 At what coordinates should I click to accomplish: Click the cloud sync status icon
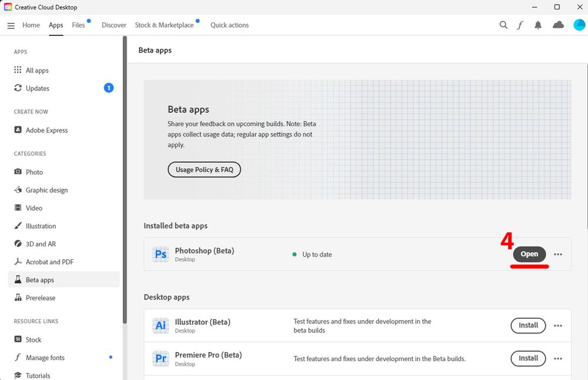click(559, 25)
